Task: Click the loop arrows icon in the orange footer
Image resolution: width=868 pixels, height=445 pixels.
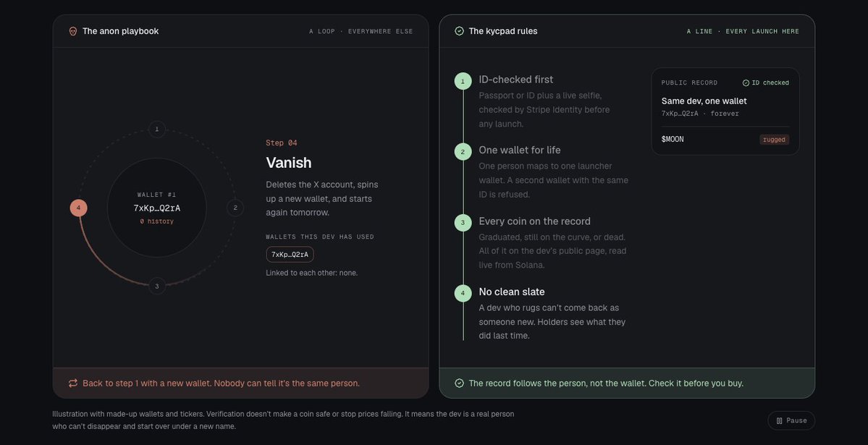Action: 73,383
